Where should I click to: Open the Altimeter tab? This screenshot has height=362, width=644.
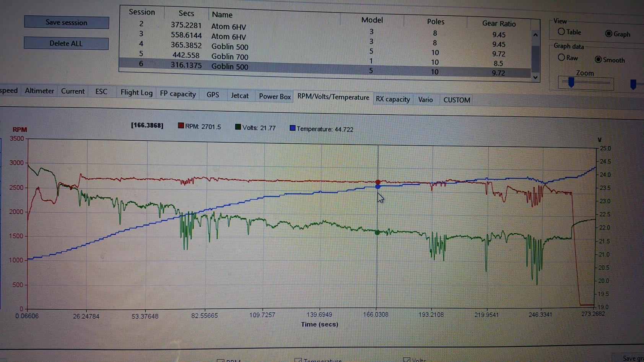(39, 91)
